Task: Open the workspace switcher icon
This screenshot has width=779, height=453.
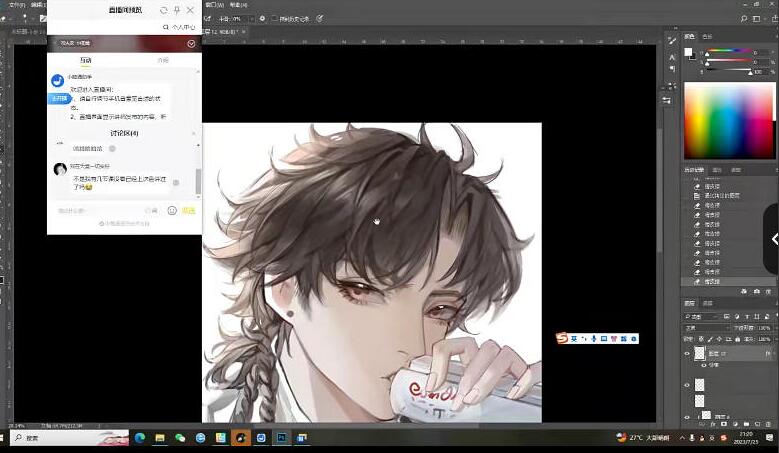Action: [x=757, y=18]
